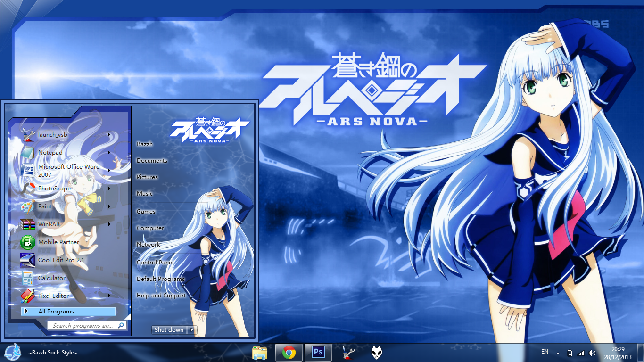644x362 pixels.
Task: Open Computer from Start menu
Action: (150, 228)
